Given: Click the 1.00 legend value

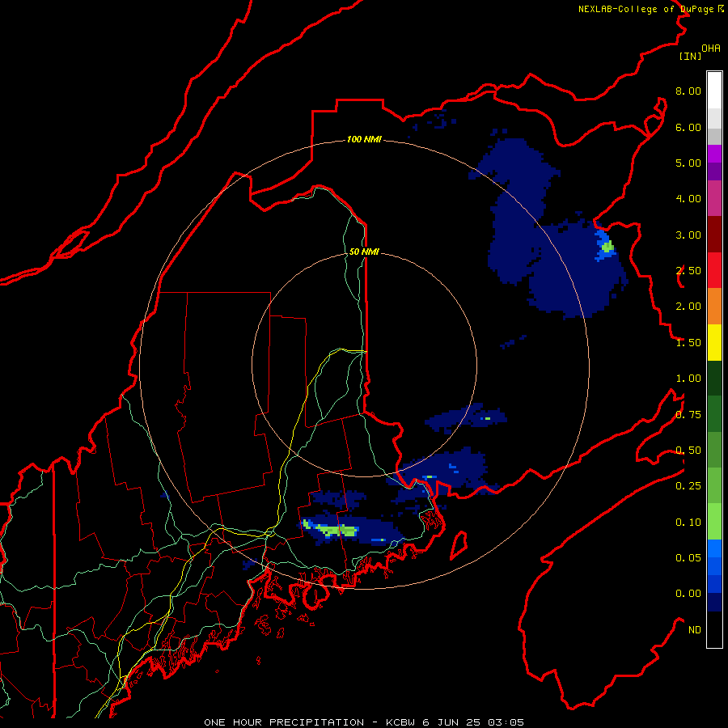Looking at the screenshot, I should point(688,379).
